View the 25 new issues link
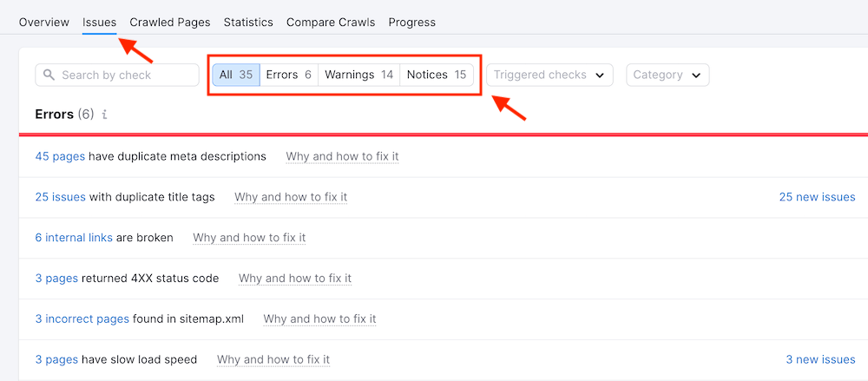 (x=817, y=197)
